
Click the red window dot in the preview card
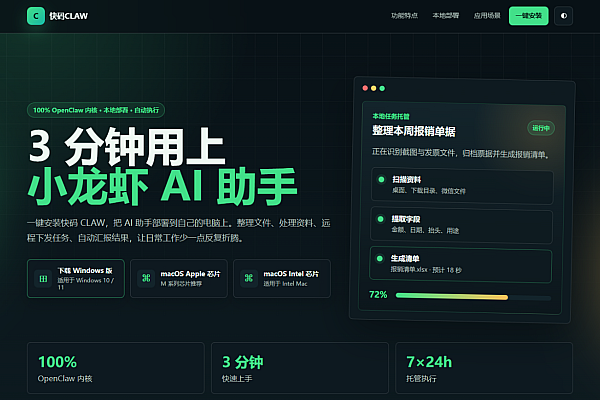click(x=365, y=88)
